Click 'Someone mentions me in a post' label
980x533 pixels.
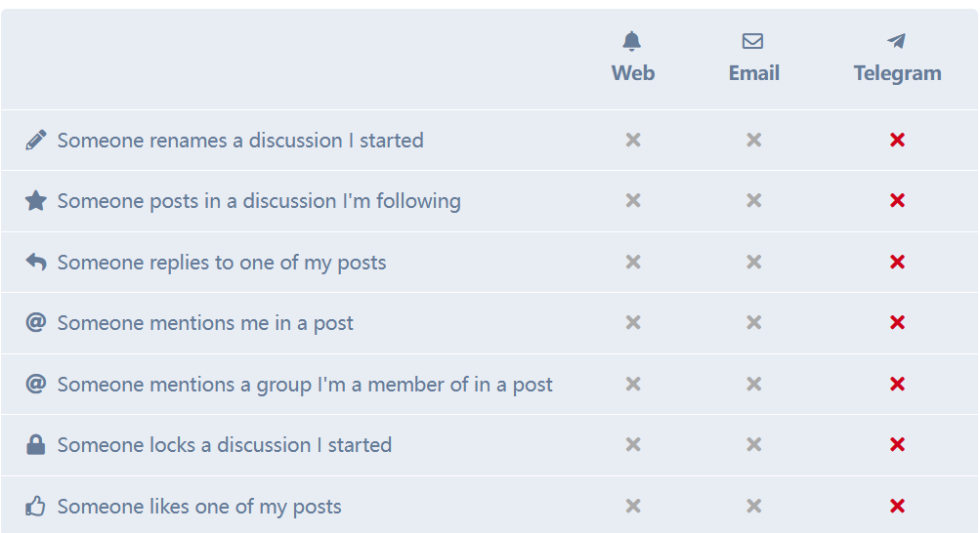[205, 323]
